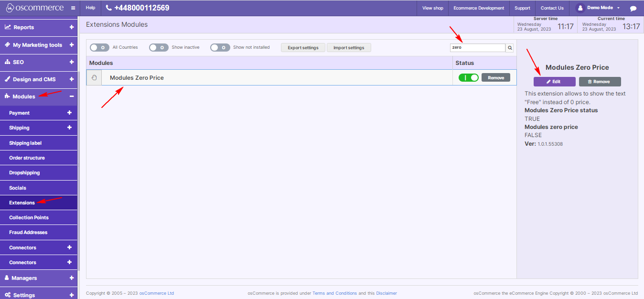Open Contact Us in the header
This screenshot has width=644, height=299.
tap(552, 8)
